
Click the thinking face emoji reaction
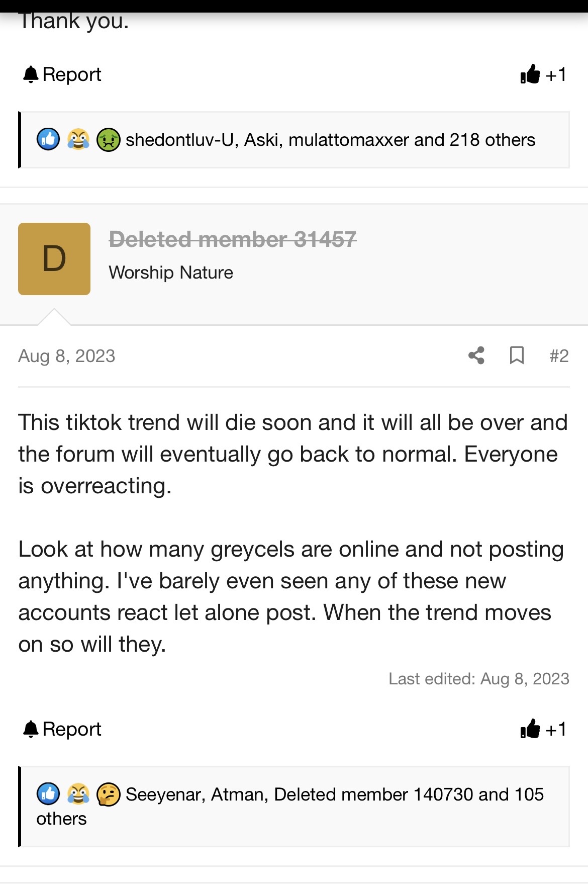coord(108,794)
